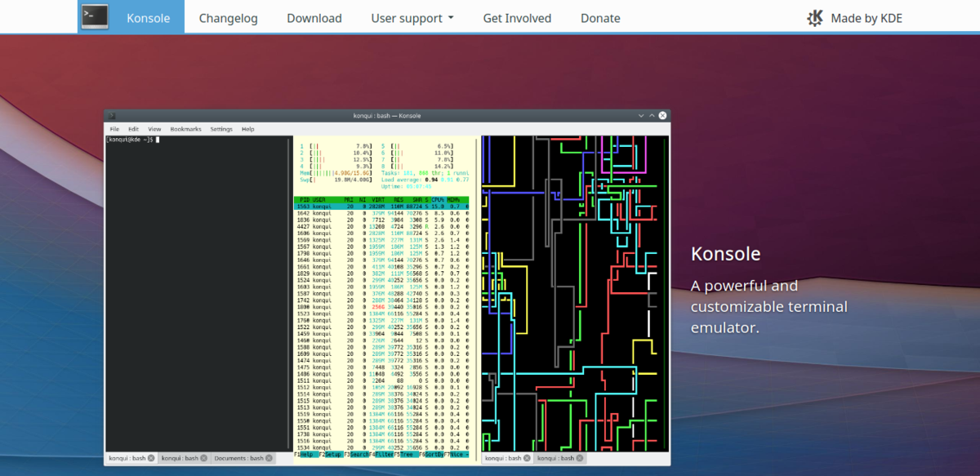Open the View menu in Konsole
The height and width of the screenshot is (476, 980).
pos(154,129)
